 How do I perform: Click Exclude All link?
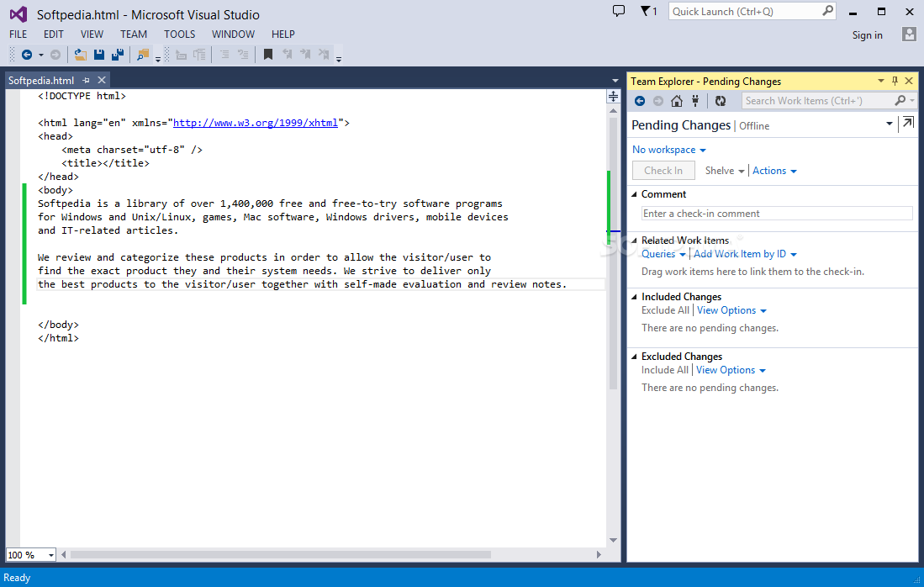coord(665,310)
